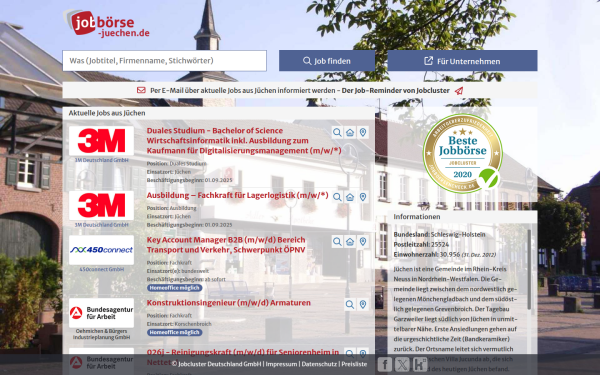Viewport: 600px width, 375px height.
Task: Click the paper plane icon in the reminder bar
Action: 459,91
